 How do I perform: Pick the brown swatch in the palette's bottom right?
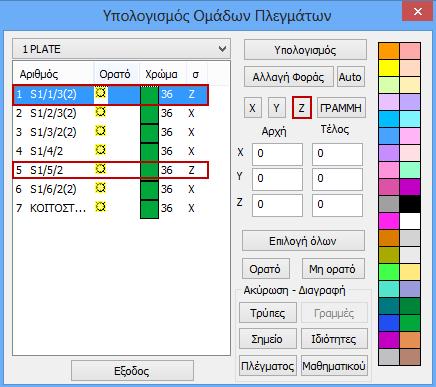tap(410, 357)
